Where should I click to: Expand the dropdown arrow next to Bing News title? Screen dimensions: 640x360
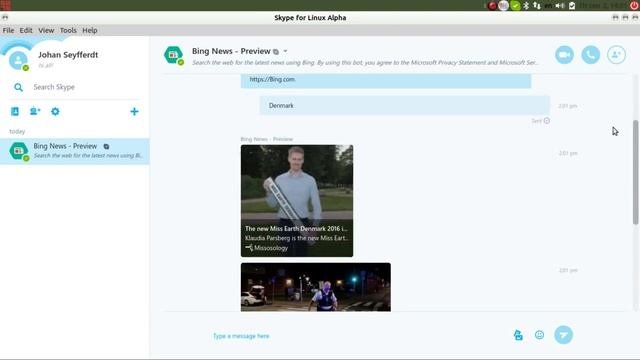coord(285,51)
